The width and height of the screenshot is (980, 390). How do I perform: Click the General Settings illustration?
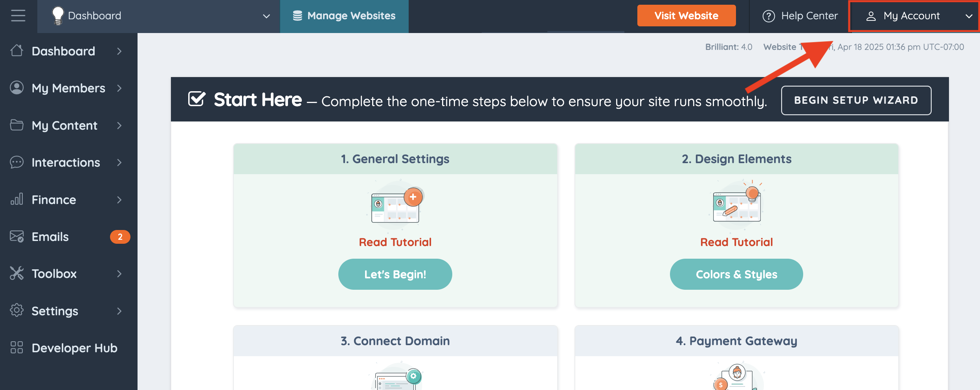pyautogui.click(x=396, y=206)
